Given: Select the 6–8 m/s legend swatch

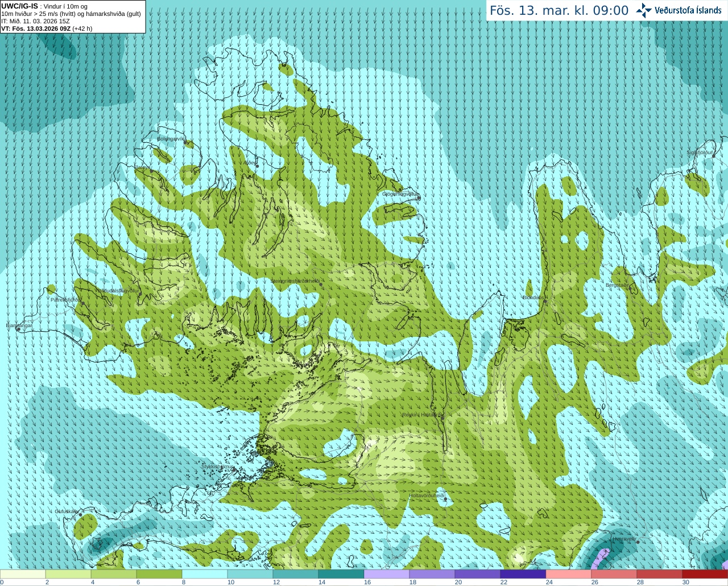Looking at the screenshot, I should (x=159, y=574).
